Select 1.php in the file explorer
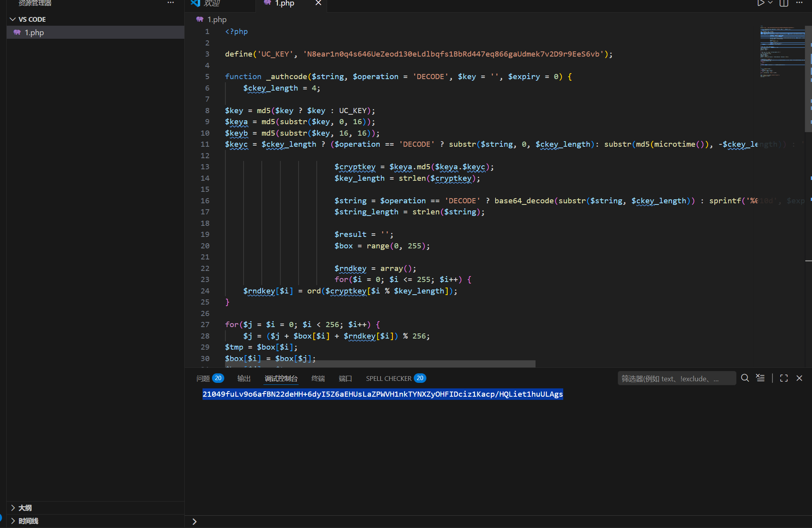This screenshot has width=812, height=528. tap(34, 32)
